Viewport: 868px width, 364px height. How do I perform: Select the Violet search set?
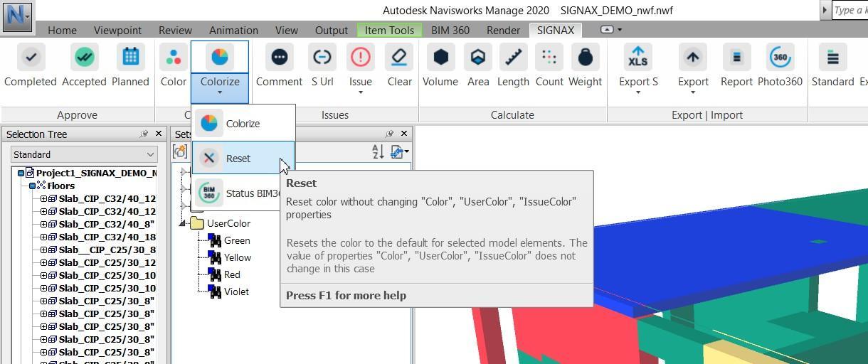pos(236,291)
